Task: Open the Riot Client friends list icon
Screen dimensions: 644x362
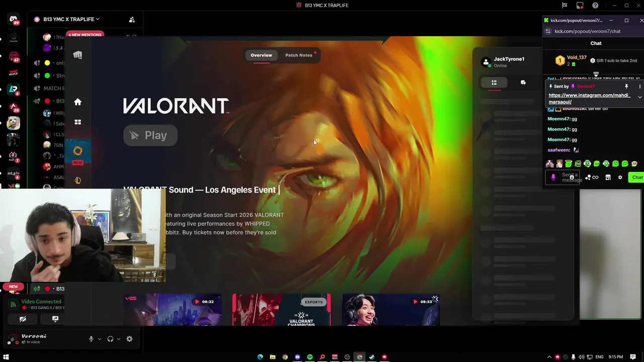Action: 494,82
